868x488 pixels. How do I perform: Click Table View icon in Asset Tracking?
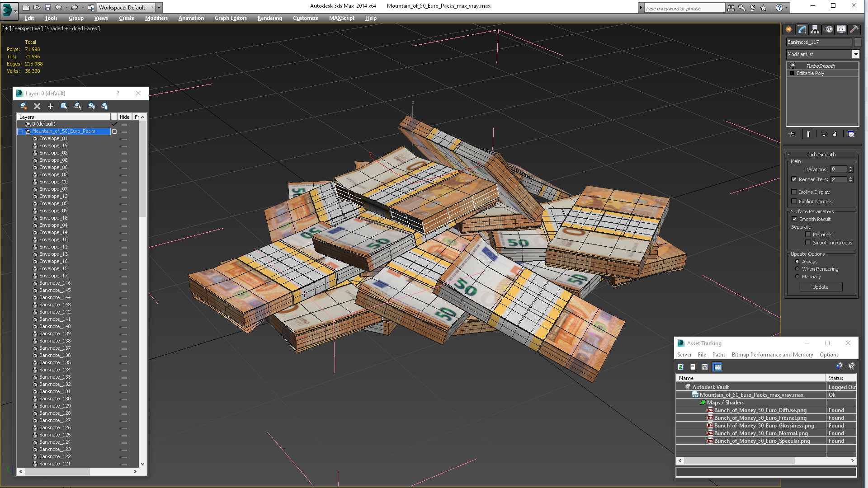click(717, 367)
